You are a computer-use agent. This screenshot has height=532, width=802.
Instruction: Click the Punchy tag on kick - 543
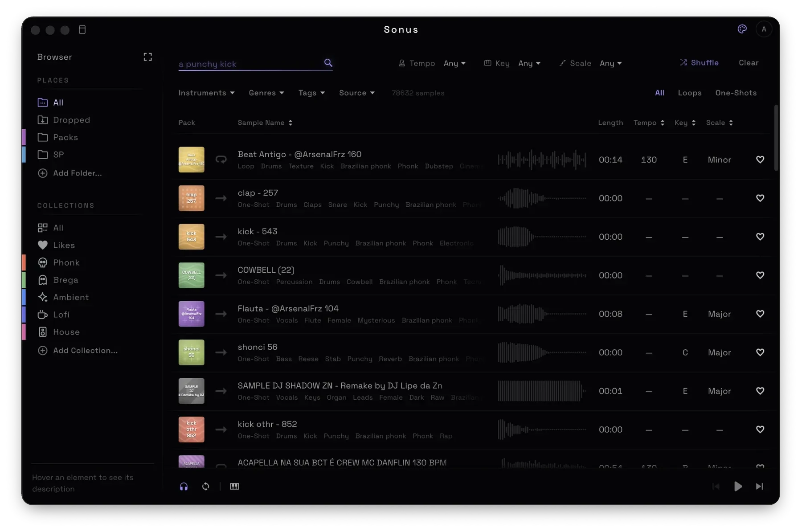[x=336, y=243]
